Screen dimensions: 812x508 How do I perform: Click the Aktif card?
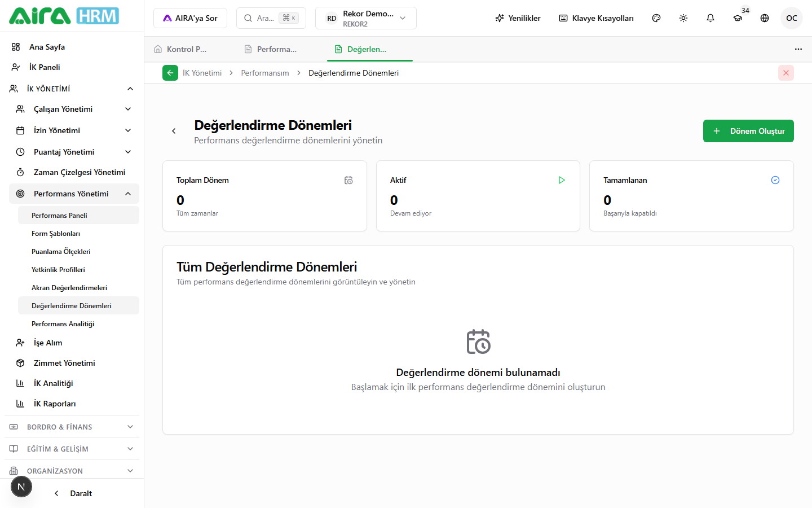click(x=478, y=196)
